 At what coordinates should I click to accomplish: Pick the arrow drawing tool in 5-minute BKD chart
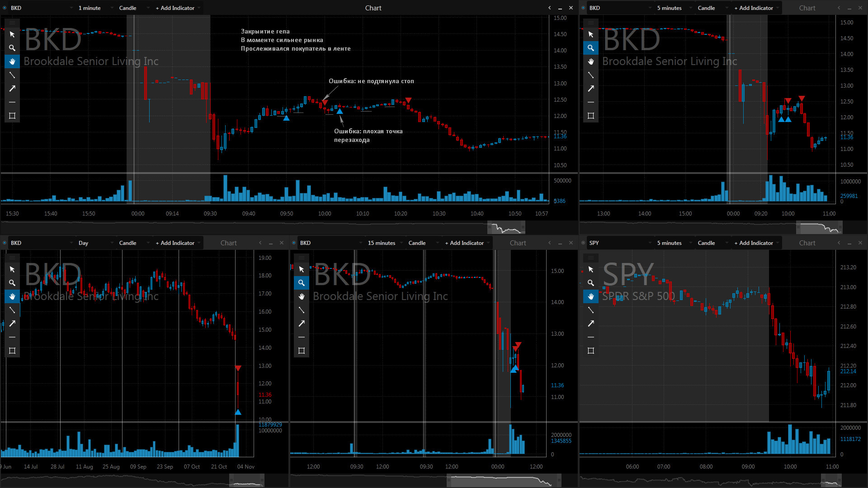(x=591, y=89)
